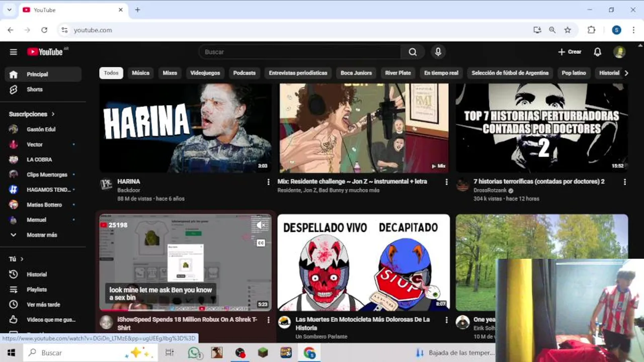Toggle captions on the iShowSpeed preview
Viewport: 644px width, 362px height.
click(x=261, y=243)
